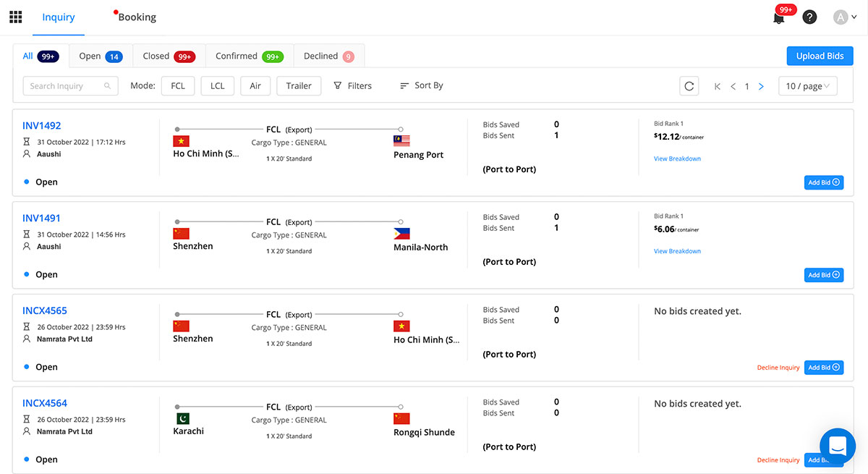Screen dimensions: 868x474
Task: Click the China flag of INV1491 origin
Action: click(181, 234)
